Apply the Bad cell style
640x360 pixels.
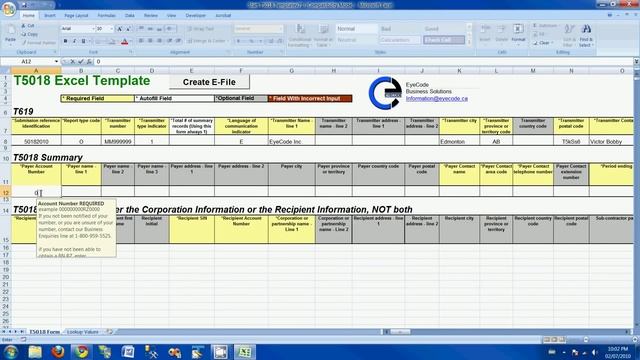[400, 29]
